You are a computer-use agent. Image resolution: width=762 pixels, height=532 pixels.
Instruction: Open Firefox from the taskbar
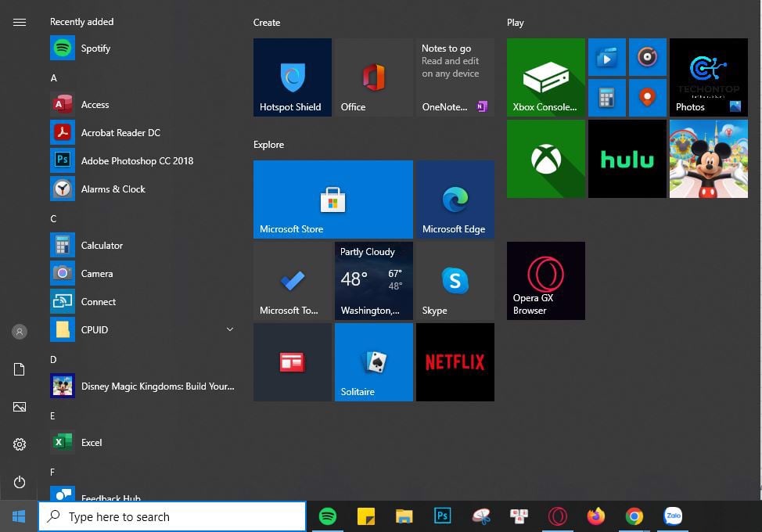[596, 516]
